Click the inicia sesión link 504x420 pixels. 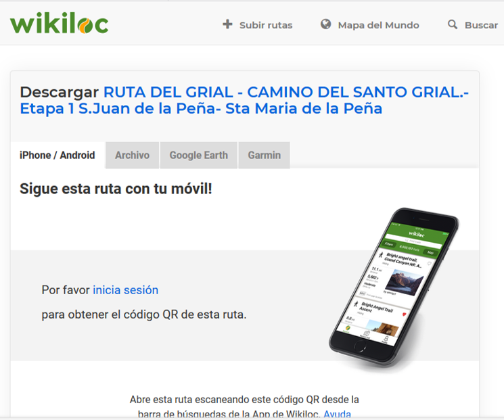pyautogui.click(x=125, y=290)
